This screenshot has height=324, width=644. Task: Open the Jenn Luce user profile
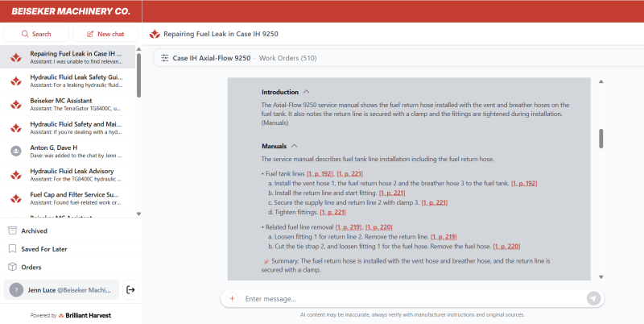click(61, 290)
